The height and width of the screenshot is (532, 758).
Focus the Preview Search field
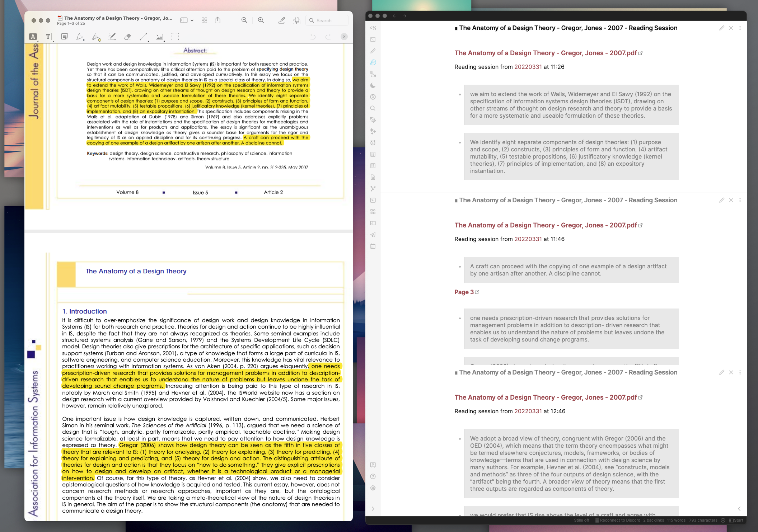327,20
